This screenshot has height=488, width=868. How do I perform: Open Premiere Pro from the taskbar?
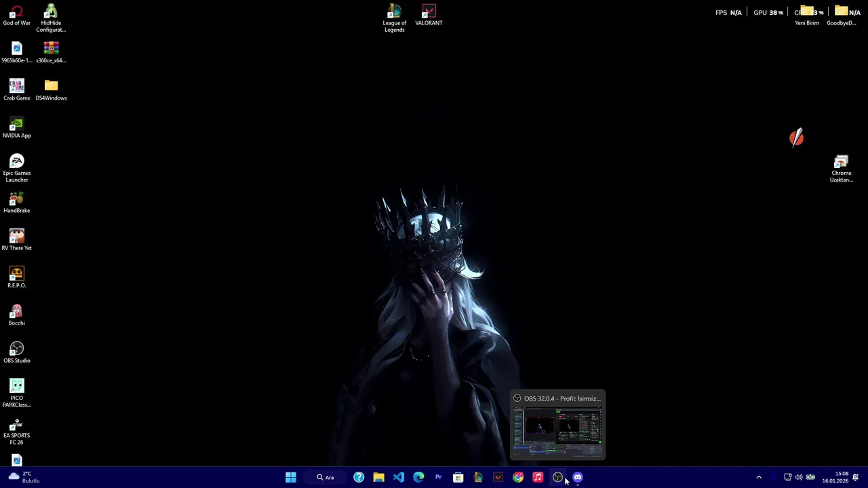click(438, 477)
